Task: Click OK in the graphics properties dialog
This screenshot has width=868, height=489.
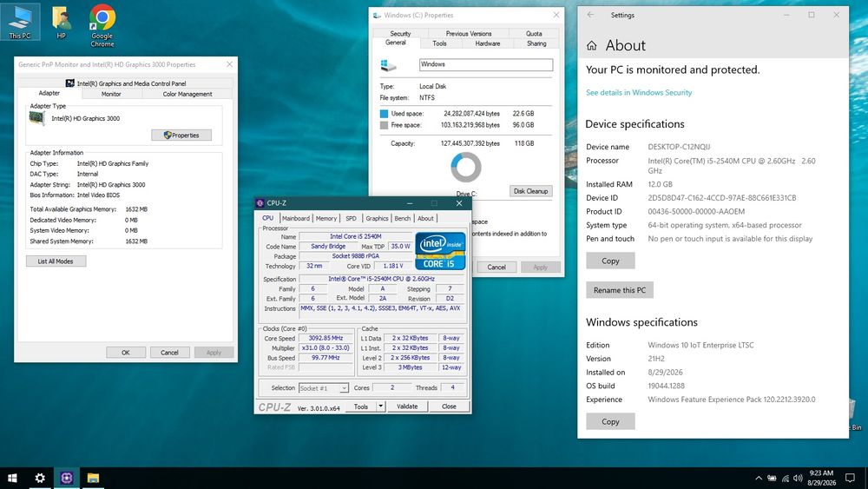Action: [126, 353]
